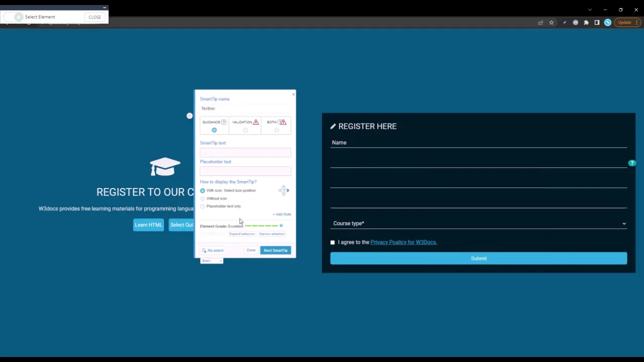
Task: Select the Validation radio option
Action: (245, 130)
